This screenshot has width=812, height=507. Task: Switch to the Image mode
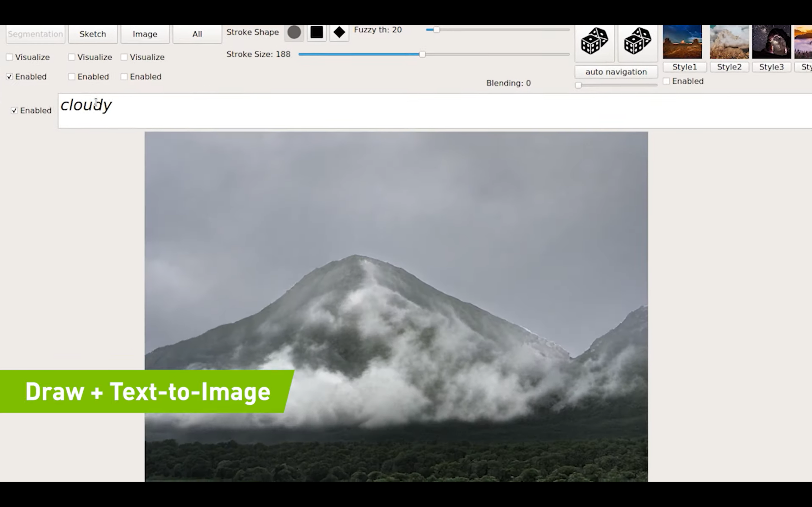[145, 34]
